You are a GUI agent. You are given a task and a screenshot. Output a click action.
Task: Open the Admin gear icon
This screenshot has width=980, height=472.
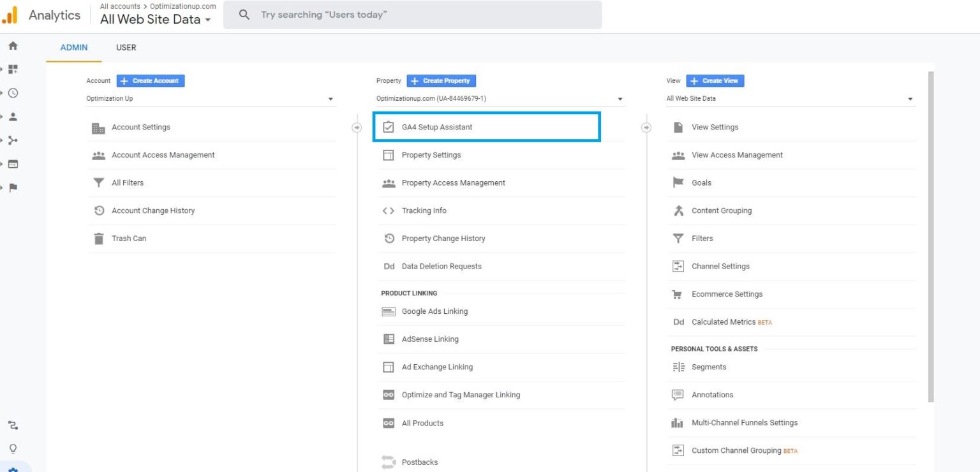(x=11, y=467)
